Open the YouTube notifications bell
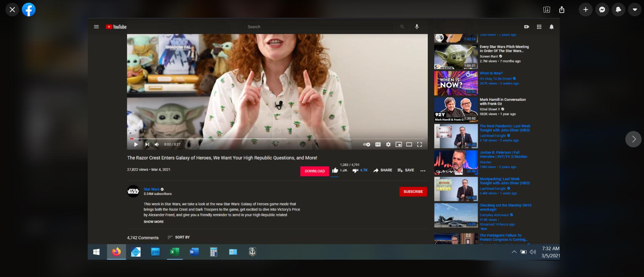 [552, 27]
